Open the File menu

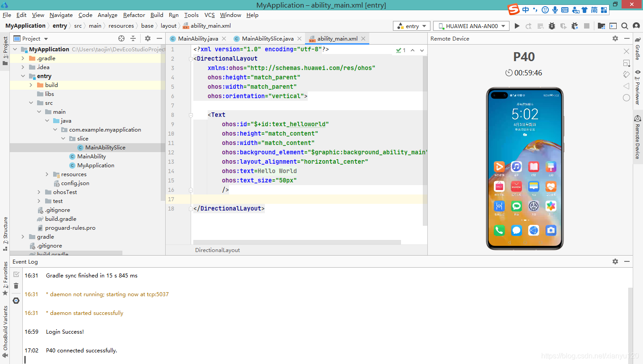7,15
